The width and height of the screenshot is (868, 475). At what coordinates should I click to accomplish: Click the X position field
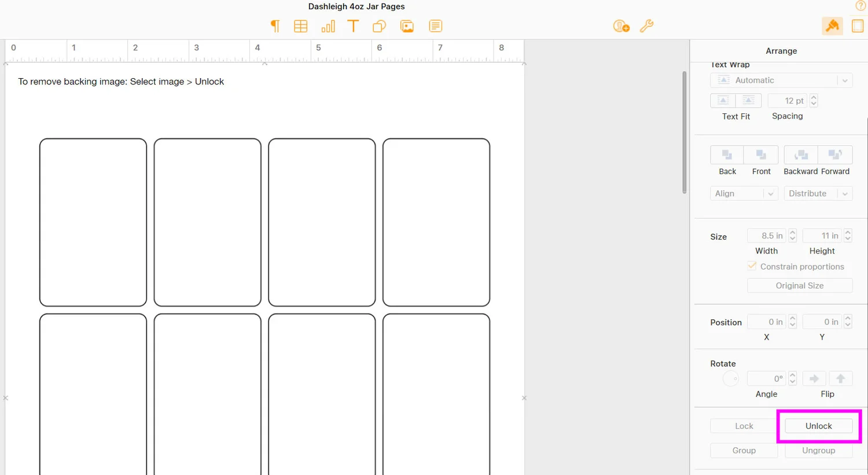click(767, 322)
